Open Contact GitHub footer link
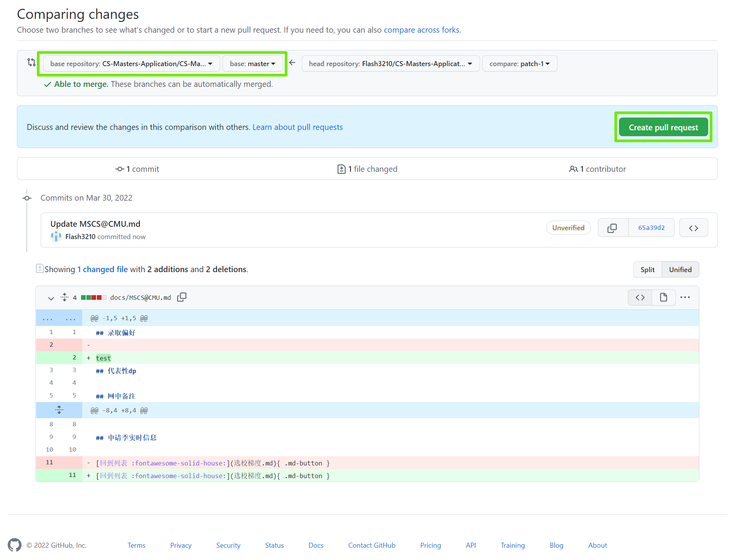This screenshot has height=560, width=737. tap(372, 545)
